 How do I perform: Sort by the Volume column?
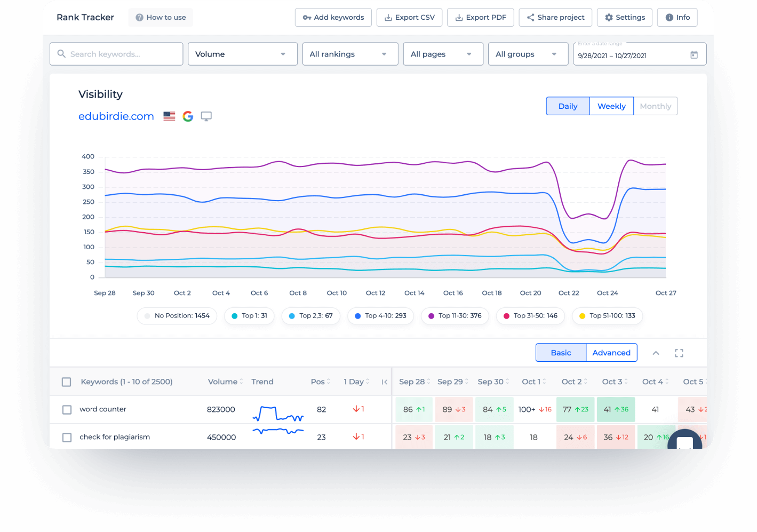click(225, 382)
